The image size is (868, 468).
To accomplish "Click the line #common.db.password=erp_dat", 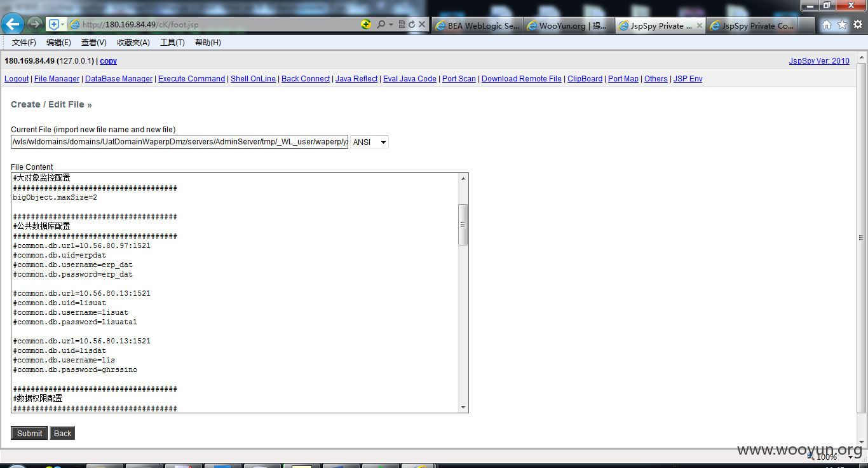I will pos(72,274).
